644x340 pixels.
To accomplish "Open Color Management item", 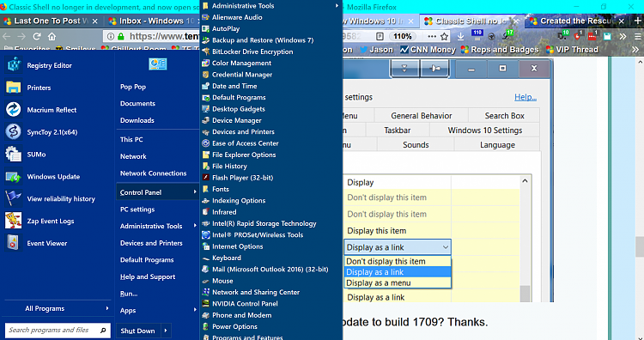I will 241,64.
